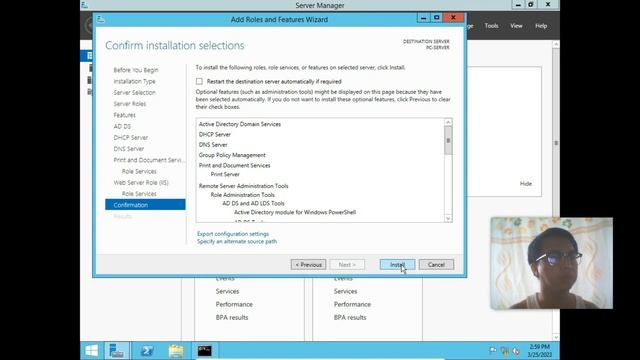
Task: Go to DHCP Server step
Action: pyautogui.click(x=131, y=138)
